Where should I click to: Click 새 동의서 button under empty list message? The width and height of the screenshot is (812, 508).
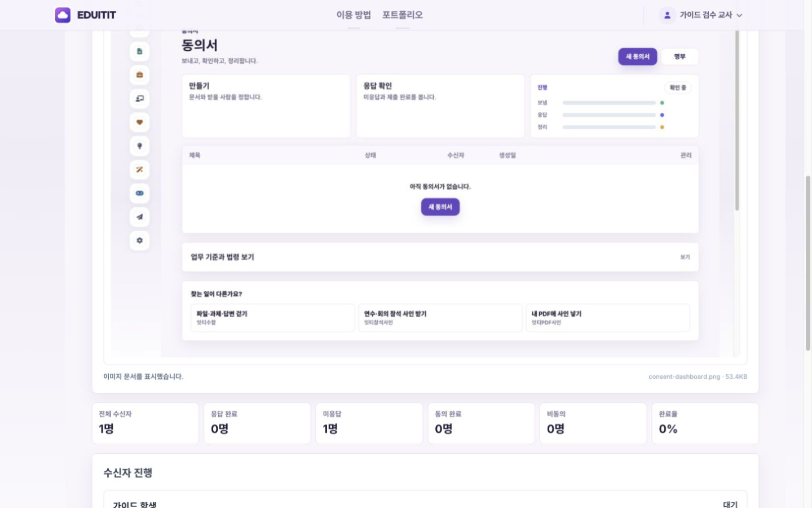(440, 207)
